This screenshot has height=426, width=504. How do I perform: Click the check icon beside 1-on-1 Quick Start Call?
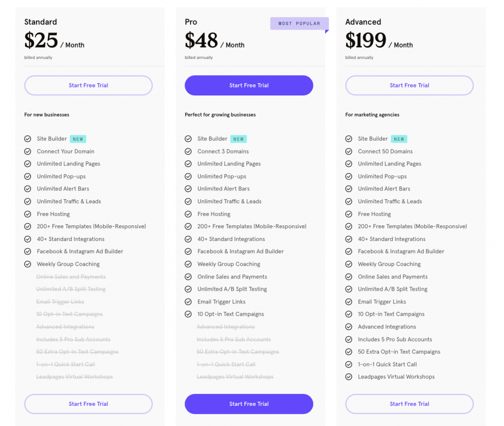point(348,365)
